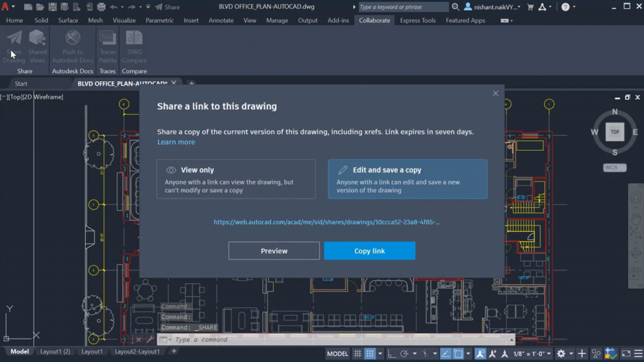
Task: Click the Learn more link
Action: click(x=176, y=142)
